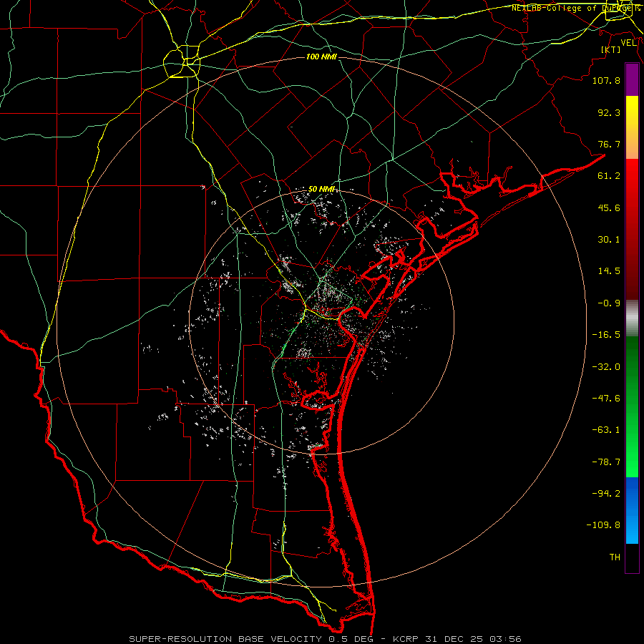The image size is (644, 644).
Task: Click the 61.2 legend value
Action: (x=609, y=176)
